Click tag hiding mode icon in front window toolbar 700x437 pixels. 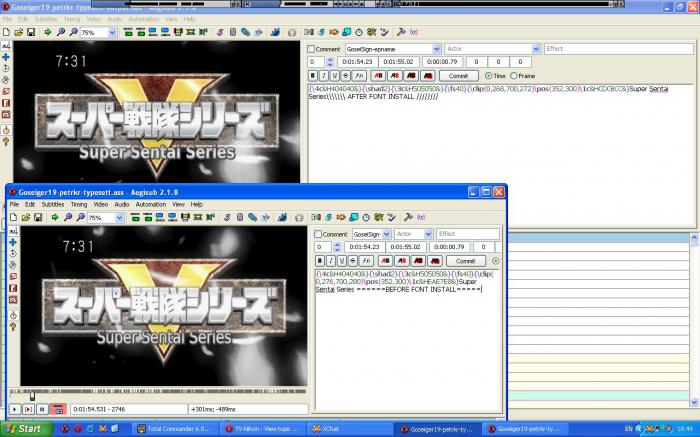point(421,217)
